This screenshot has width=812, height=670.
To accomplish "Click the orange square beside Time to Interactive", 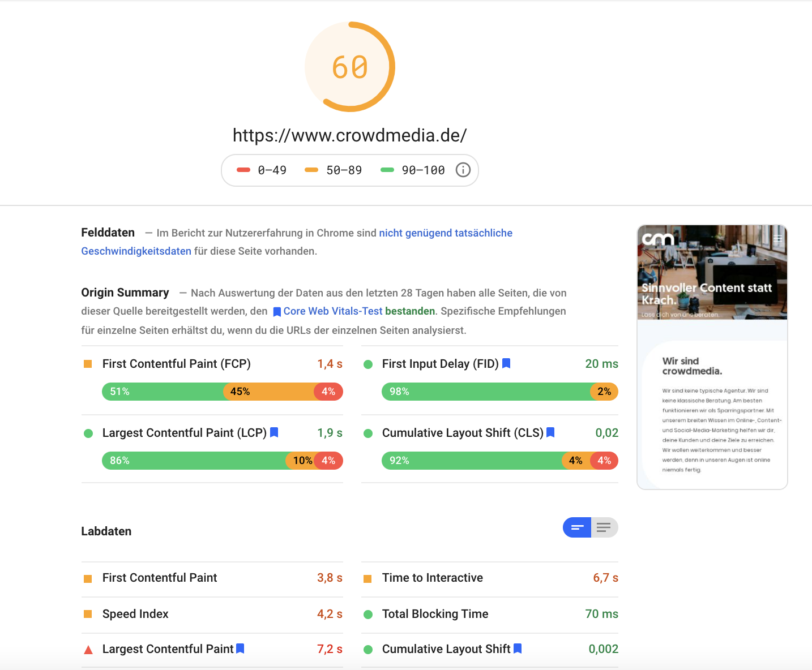I will (x=367, y=578).
